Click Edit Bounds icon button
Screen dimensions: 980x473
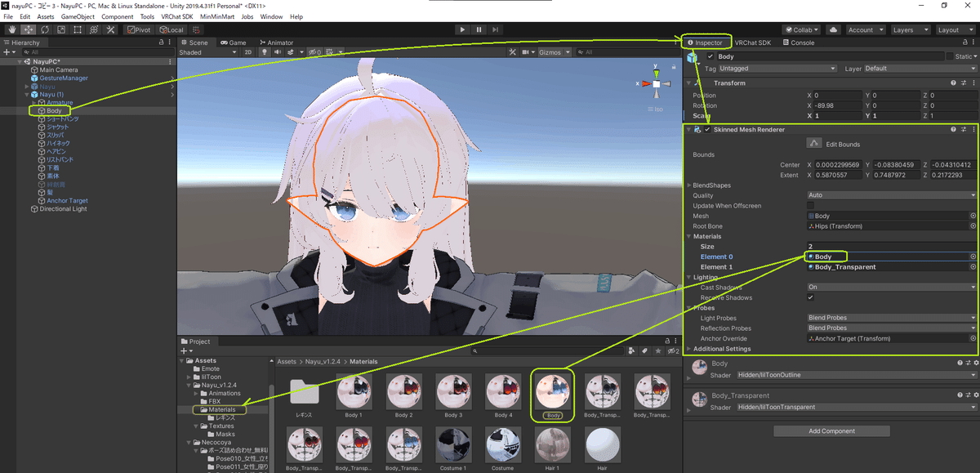pos(814,144)
